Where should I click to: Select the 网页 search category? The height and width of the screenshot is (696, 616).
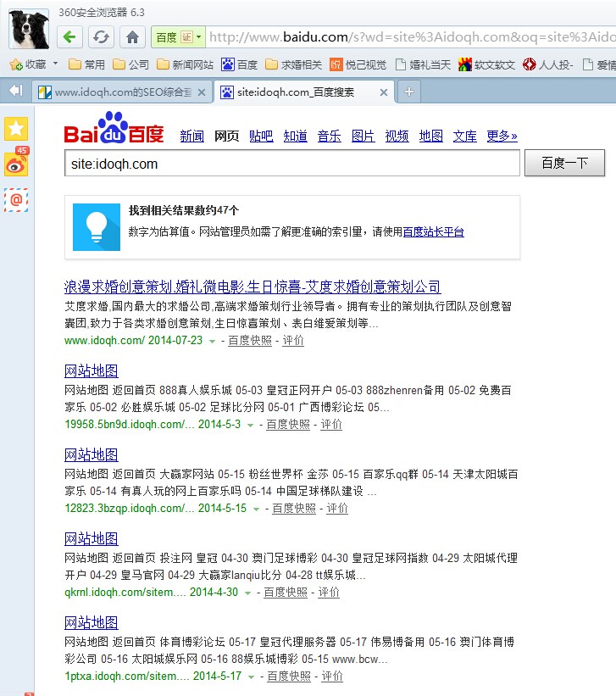click(227, 136)
